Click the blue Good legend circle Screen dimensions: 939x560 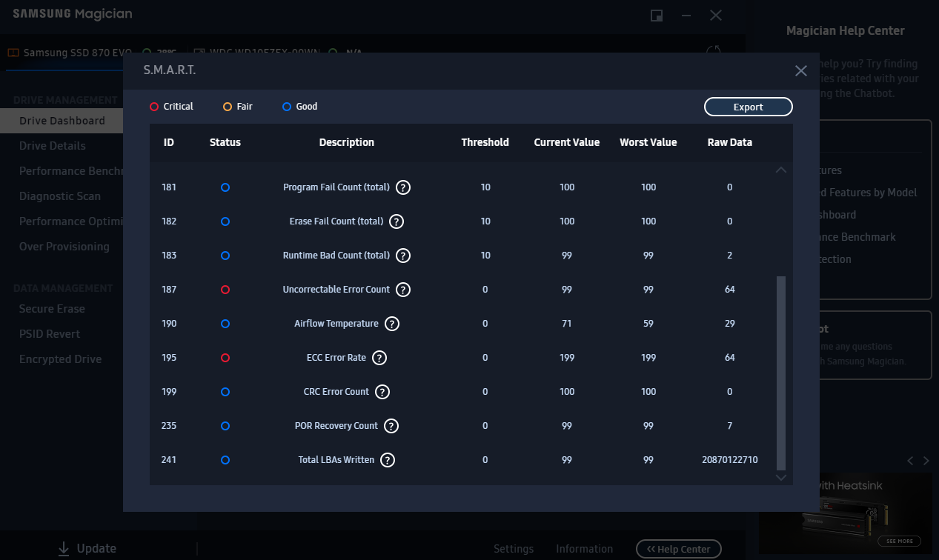click(287, 107)
